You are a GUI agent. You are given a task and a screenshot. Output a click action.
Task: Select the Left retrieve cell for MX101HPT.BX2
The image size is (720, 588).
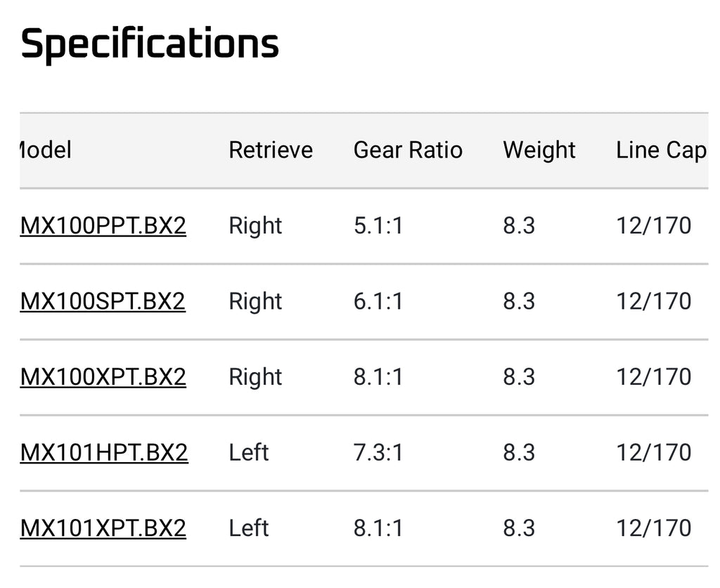(x=249, y=452)
